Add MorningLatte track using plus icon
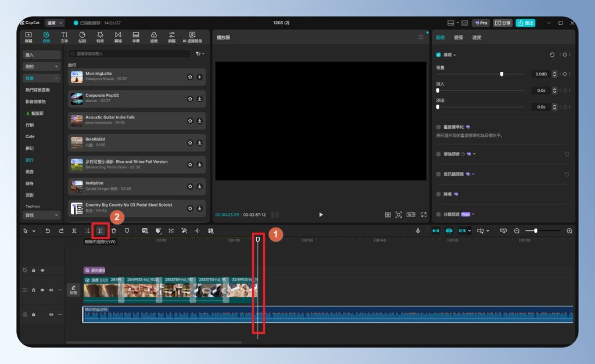Screen dimensions: 595x364 [199, 77]
